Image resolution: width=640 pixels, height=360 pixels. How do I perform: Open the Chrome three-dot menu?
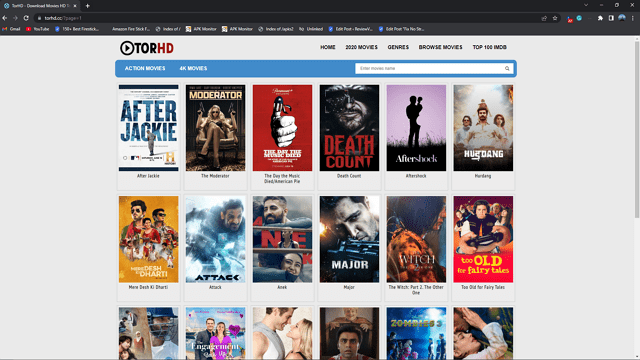click(x=633, y=18)
